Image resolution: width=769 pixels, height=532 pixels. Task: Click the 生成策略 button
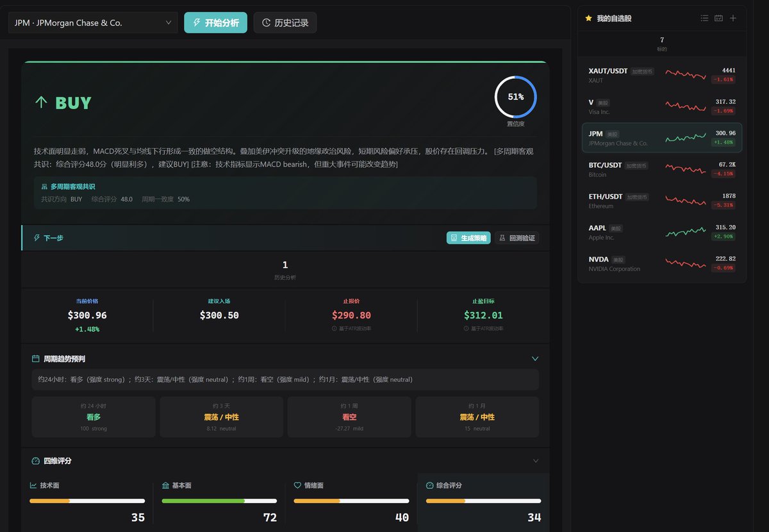tap(468, 238)
